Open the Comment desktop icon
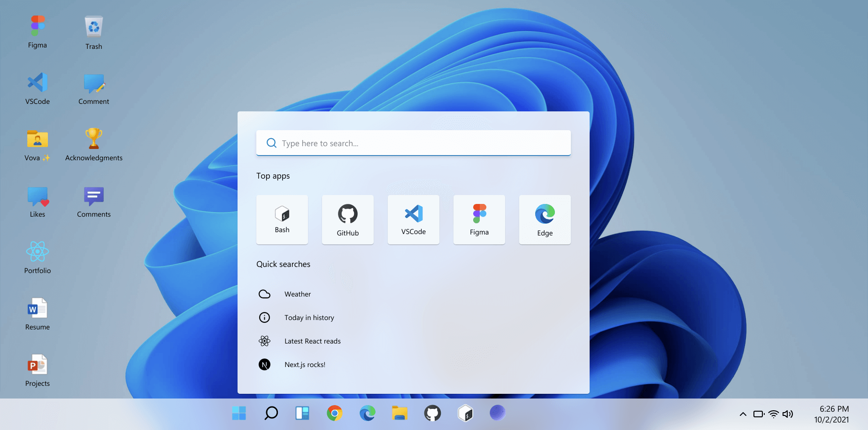Viewport: 868px width, 430px height. coord(94,88)
